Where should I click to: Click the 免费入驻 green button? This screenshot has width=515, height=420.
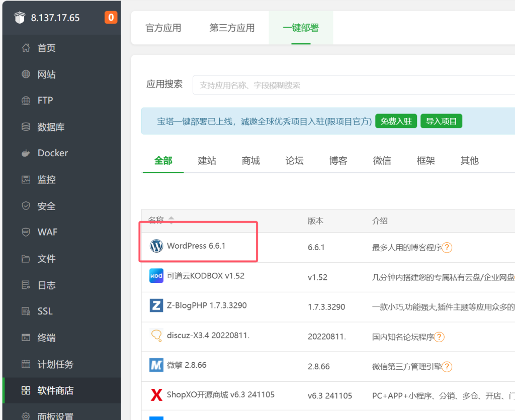click(396, 121)
